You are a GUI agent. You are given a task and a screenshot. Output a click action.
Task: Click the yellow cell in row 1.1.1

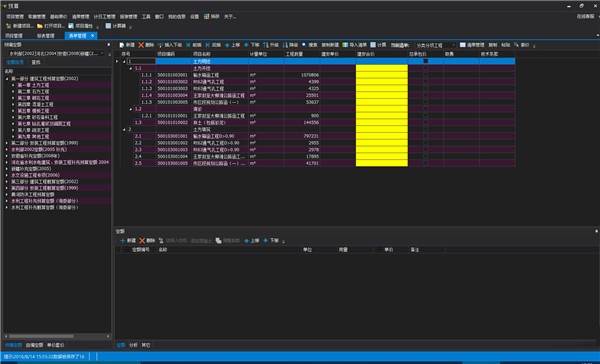[382, 75]
